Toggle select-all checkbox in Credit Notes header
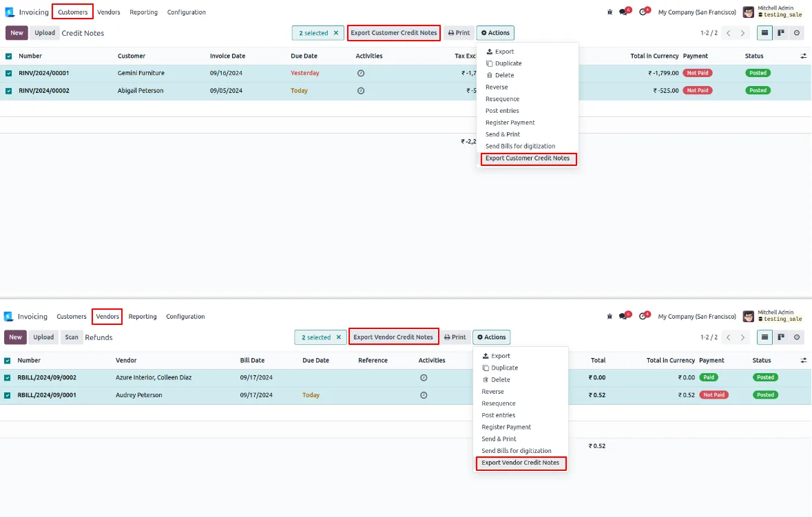 coord(9,56)
